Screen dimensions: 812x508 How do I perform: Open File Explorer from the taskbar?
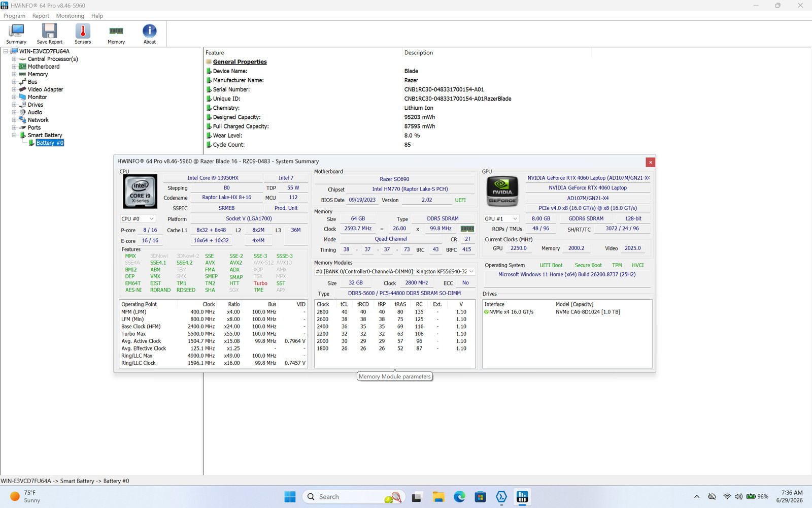pyautogui.click(x=438, y=497)
